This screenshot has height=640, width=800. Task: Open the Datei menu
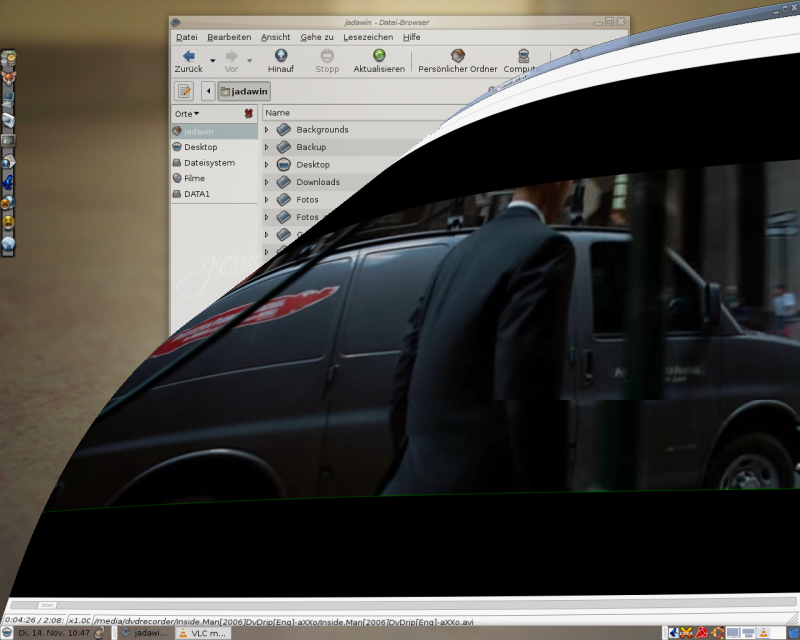pyautogui.click(x=187, y=37)
